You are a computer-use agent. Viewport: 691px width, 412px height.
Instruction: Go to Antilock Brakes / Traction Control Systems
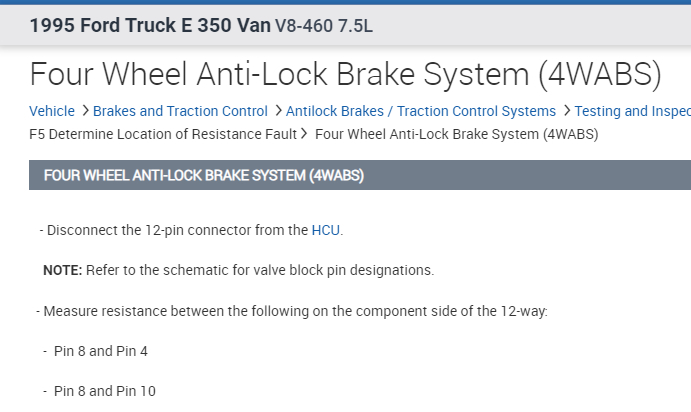click(420, 111)
